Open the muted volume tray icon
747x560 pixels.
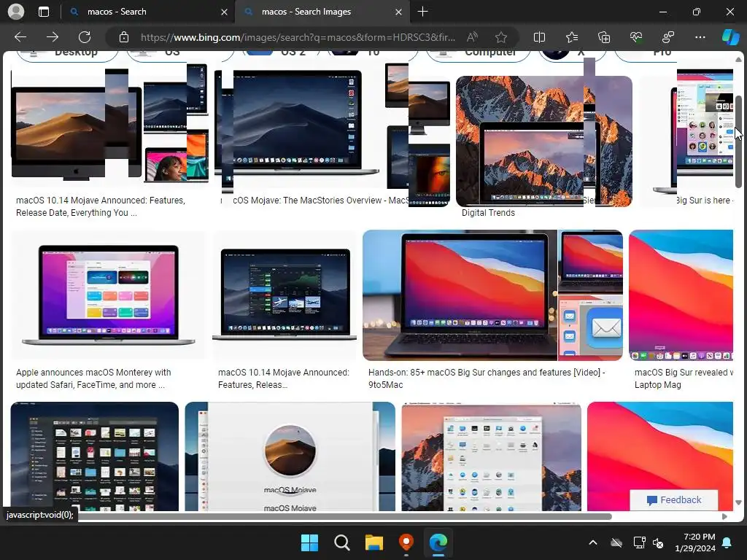tap(658, 542)
